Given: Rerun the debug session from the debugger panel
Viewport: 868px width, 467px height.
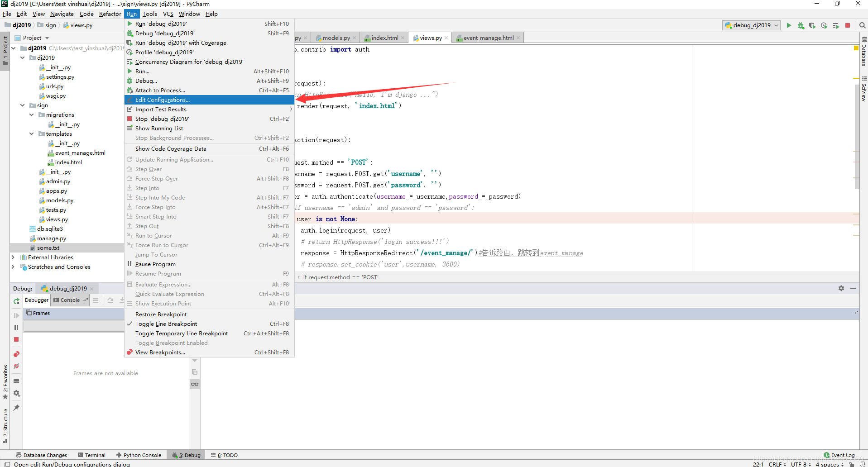Looking at the screenshot, I should click(16, 301).
